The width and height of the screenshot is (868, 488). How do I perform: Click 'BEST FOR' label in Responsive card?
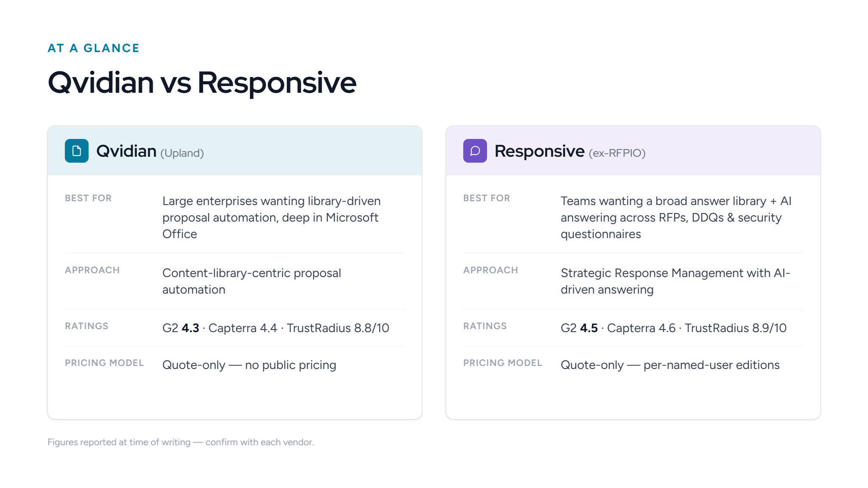pyautogui.click(x=487, y=198)
